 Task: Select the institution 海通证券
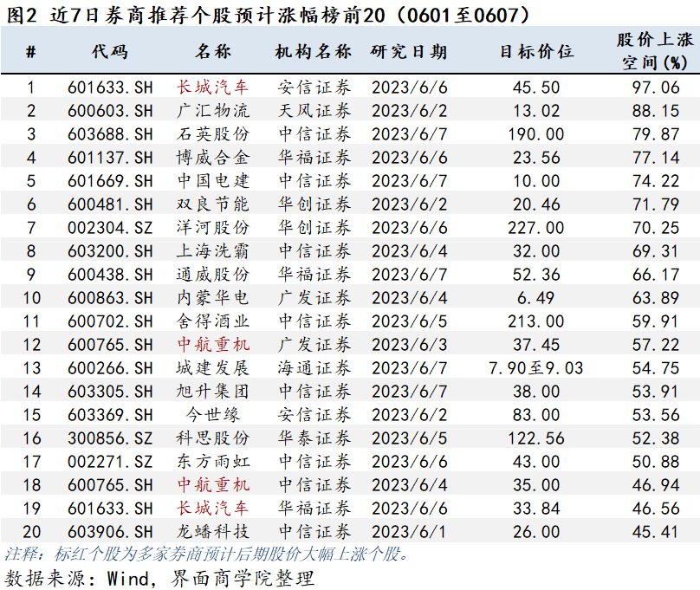[x=314, y=368]
